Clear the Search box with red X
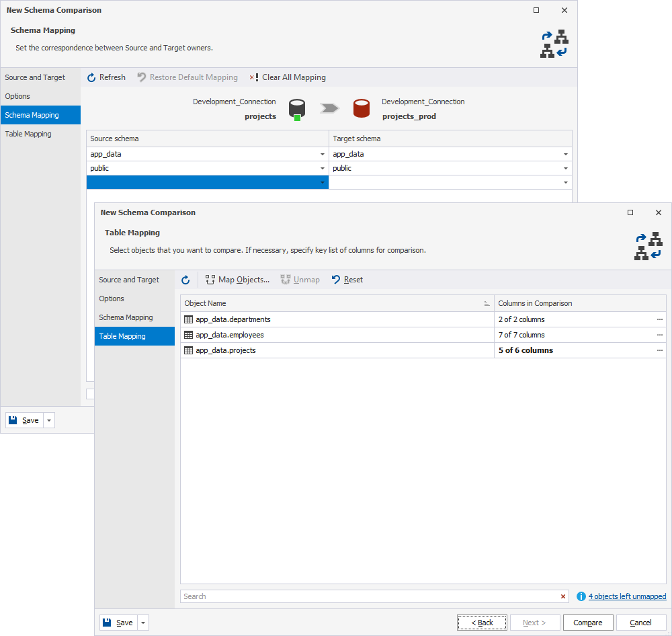Screen dimensions: 672x636 coord(563,596)
